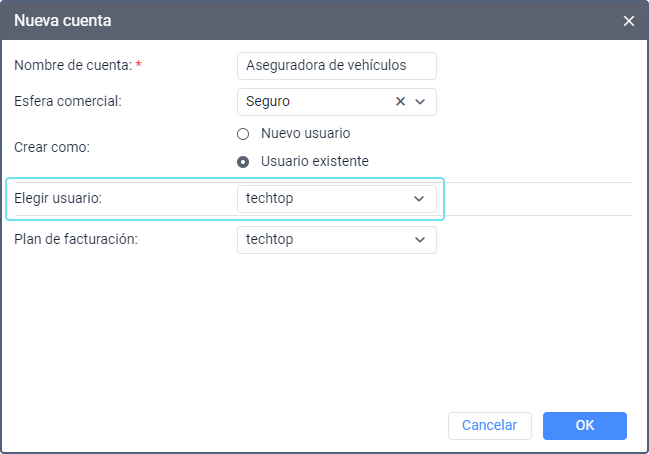
Task: Click the Nombre de cuenta label
Action: point(73,66)
